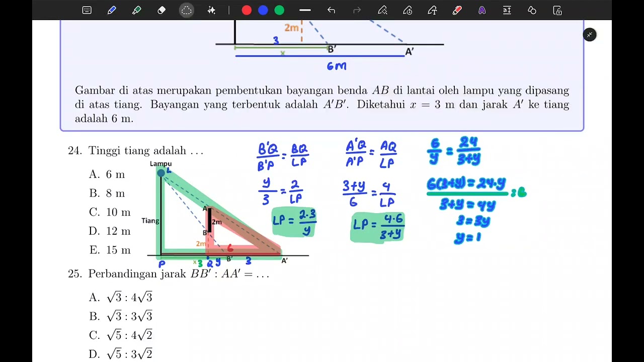Click the 'Tiang' label in diagram

[150, 221]
